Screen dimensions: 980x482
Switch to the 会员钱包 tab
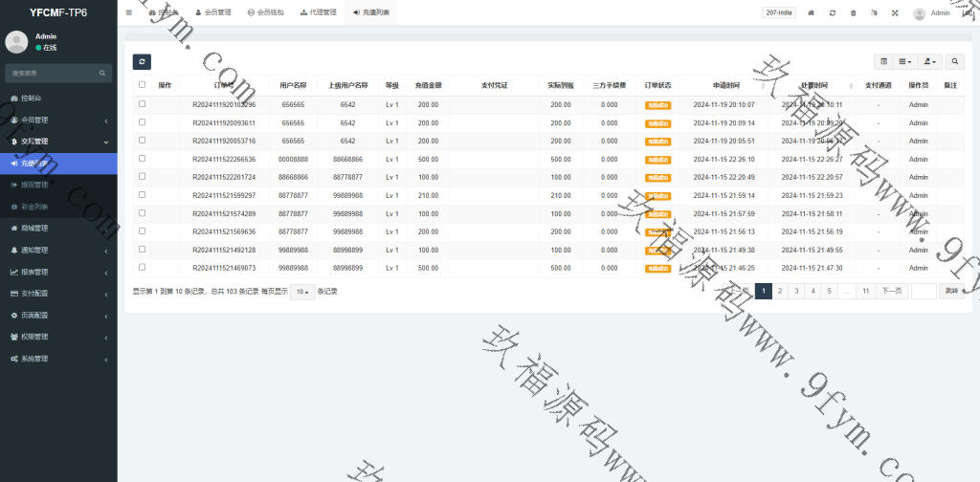click(264, 12)
